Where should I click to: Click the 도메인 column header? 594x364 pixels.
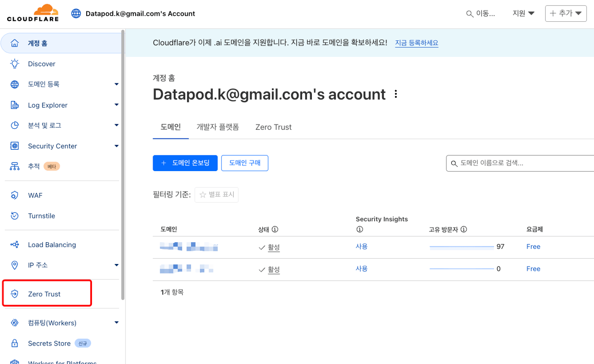169,229
